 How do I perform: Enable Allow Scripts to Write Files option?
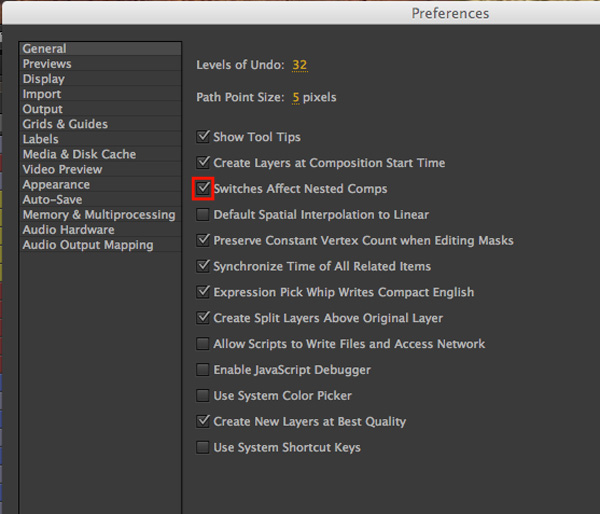[202, 344]
